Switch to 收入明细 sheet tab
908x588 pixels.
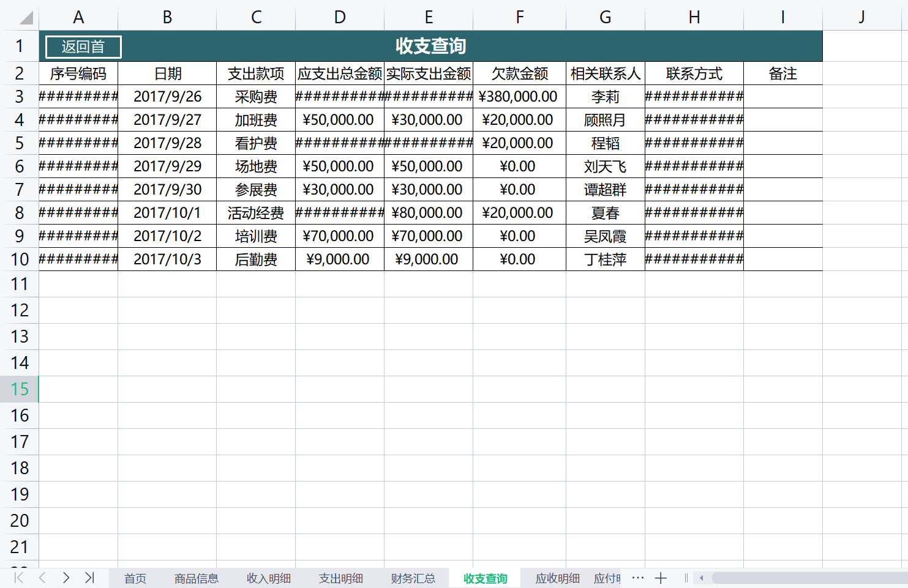[268, 578]
